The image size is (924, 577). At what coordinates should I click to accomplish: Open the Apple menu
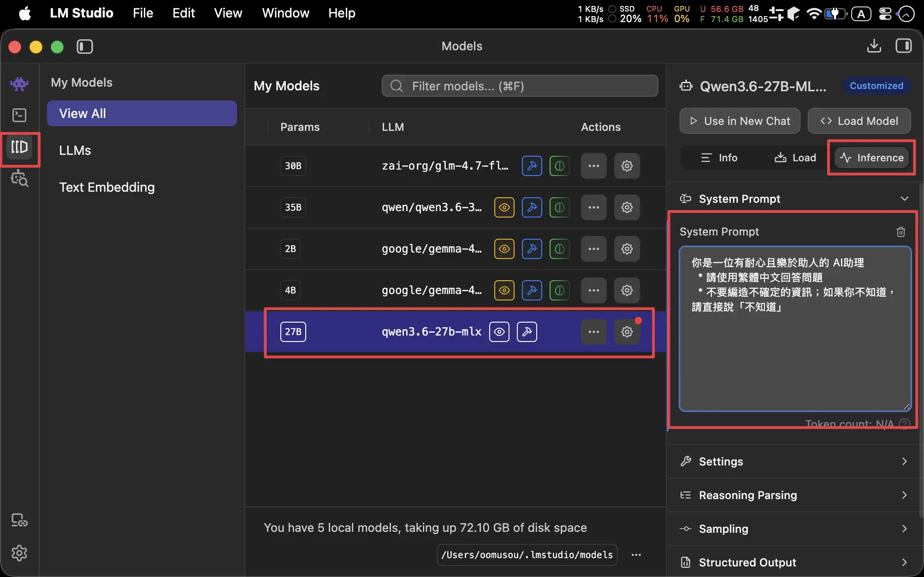click(x=25, y=13)
